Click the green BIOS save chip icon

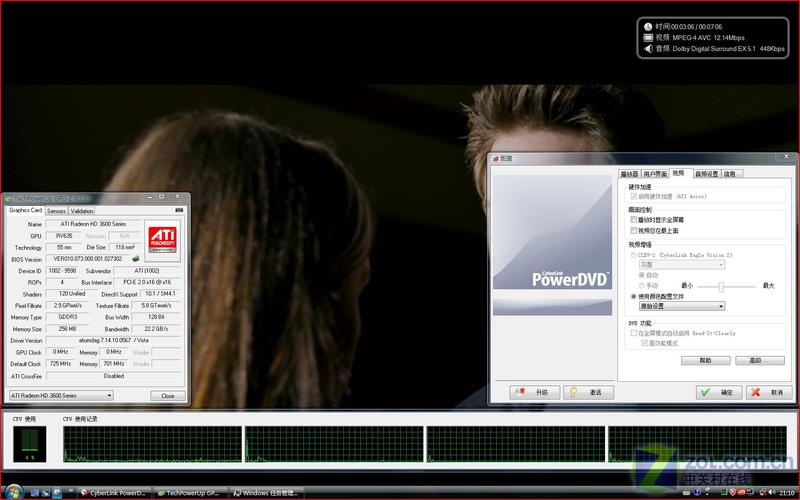point(136,259)
